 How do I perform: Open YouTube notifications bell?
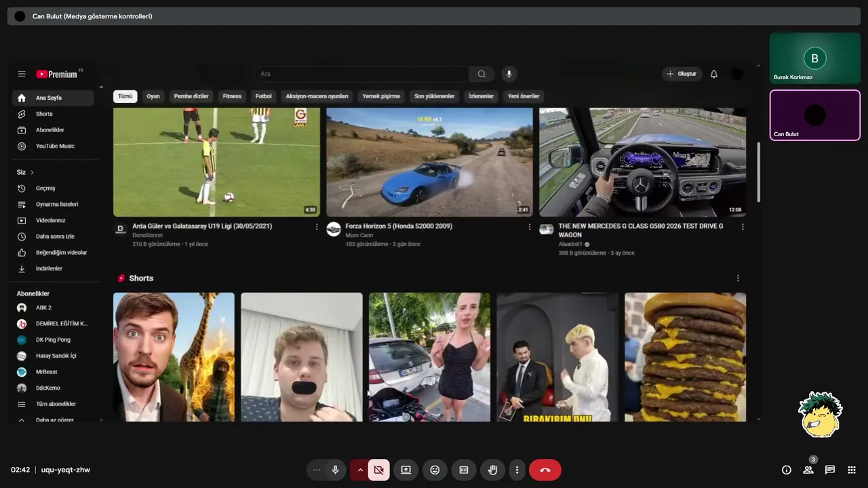713,74
